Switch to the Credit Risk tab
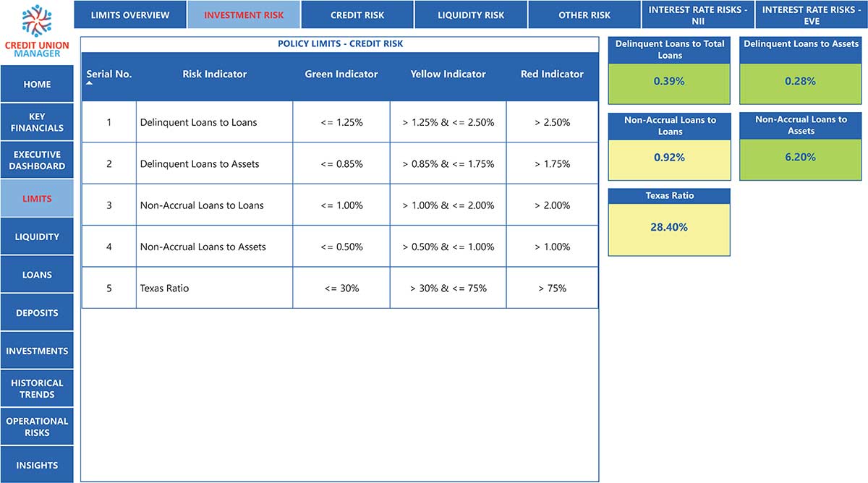The image size is (868, 483). click(x=357, y=15)
